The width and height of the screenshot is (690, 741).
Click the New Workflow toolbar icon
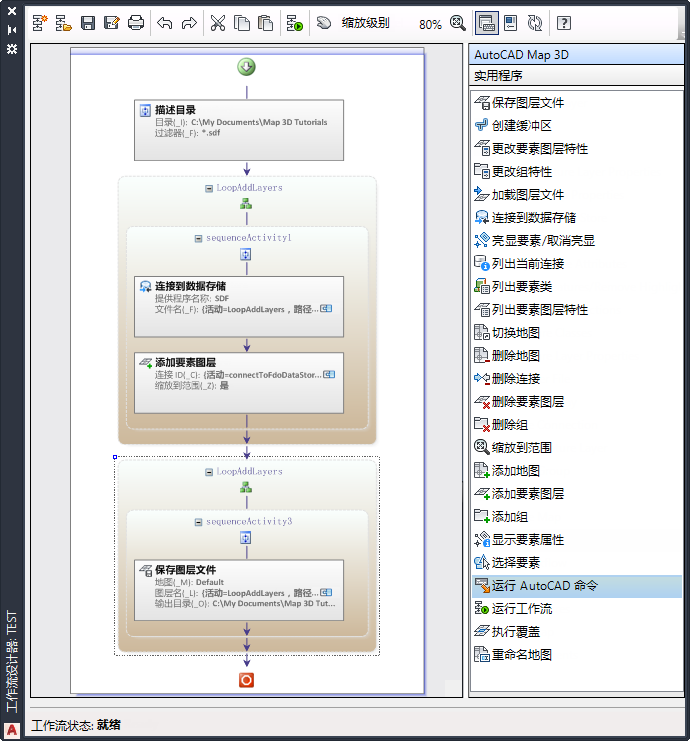(40, 23)
